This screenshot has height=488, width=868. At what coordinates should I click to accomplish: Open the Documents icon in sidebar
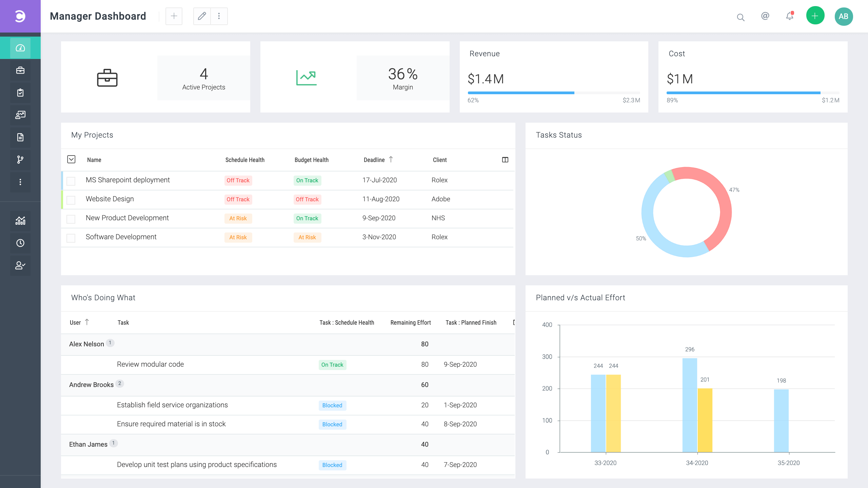click(x=20, y=137)
